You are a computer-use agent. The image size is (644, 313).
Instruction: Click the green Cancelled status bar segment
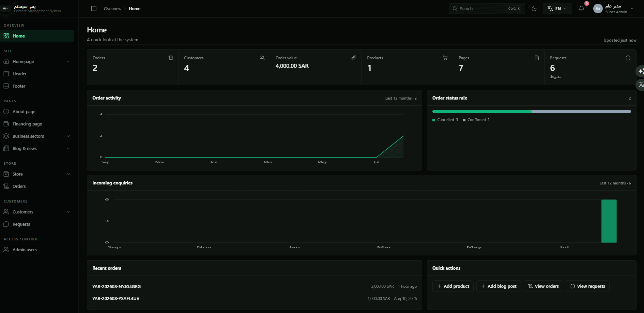[x=482, y=111]
